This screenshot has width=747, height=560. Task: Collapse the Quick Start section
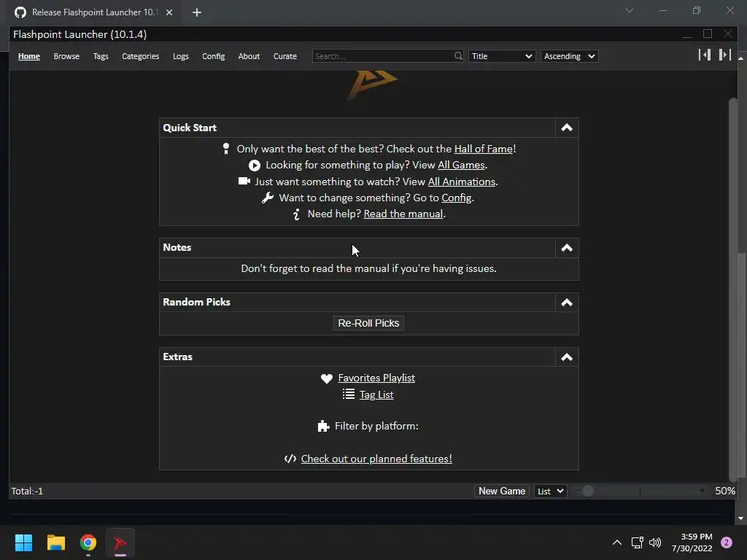pos(567,128)
